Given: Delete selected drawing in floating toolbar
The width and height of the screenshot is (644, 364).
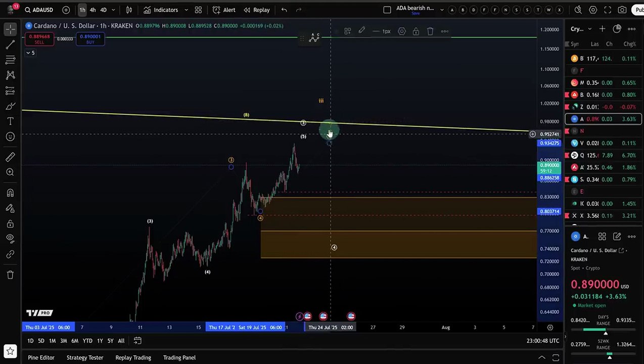Looking at the screenshot, I should point(430,31).
